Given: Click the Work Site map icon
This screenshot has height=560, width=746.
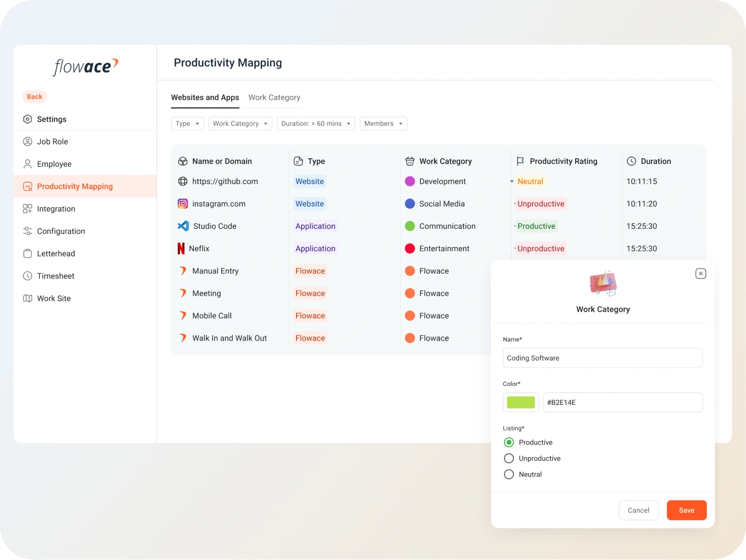Looking at the screenshot, I should [x=28, y=298].
